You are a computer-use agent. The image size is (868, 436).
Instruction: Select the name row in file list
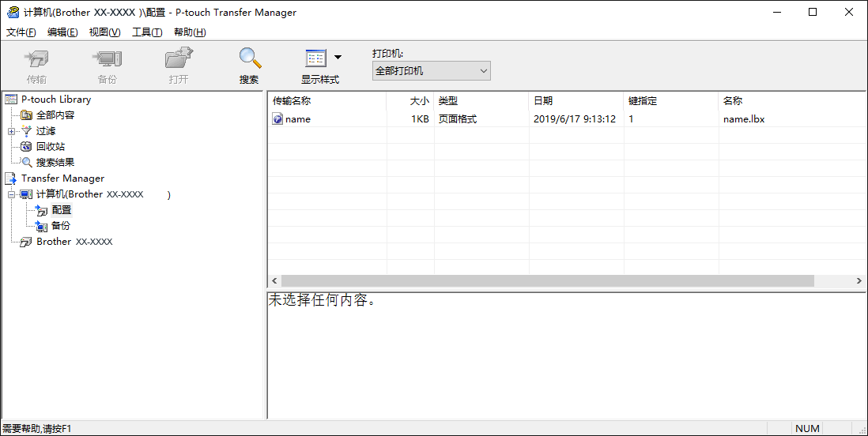point(567,119)
